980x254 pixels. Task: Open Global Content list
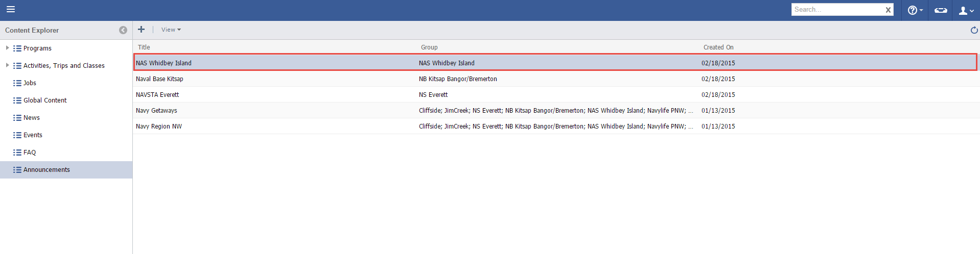pos(45,100)
